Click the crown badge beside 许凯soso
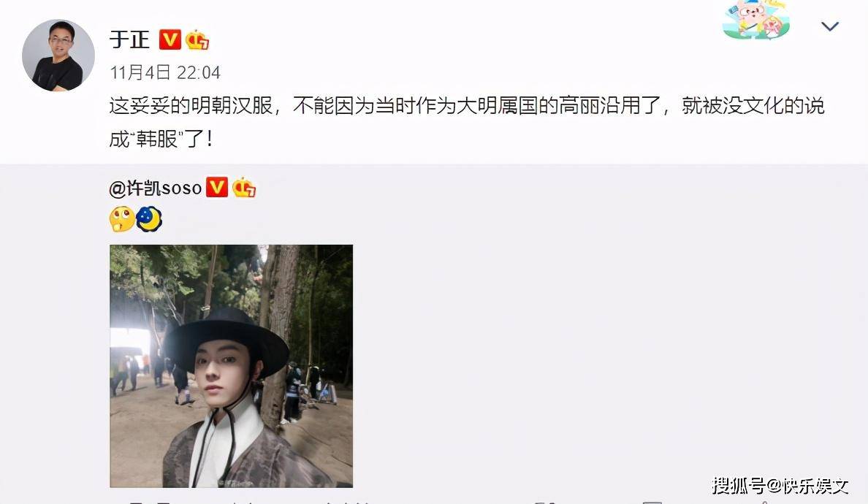The image size is (868, 504). [x=243, y=188]
